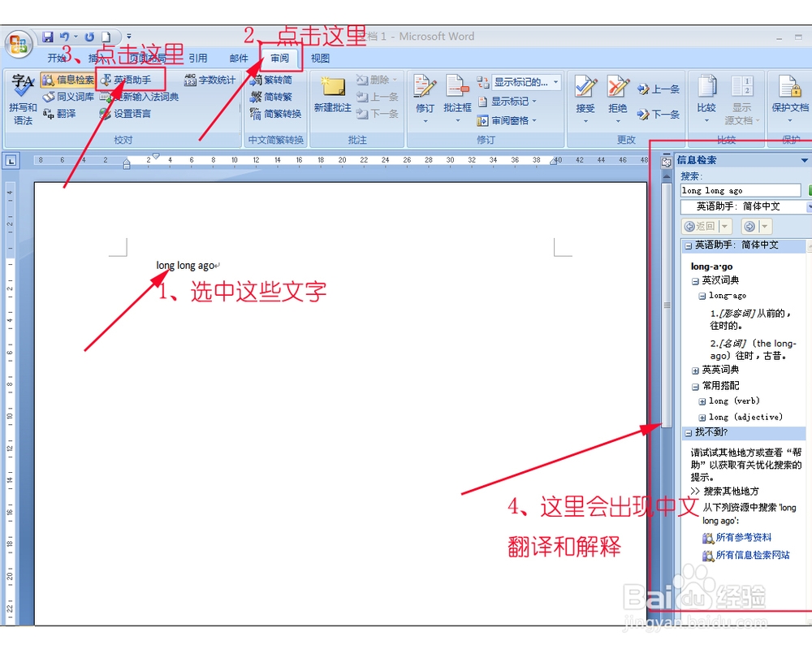Go to 上一条 previous comment
This screenshot has width=812, height=650.
(377, 97)
